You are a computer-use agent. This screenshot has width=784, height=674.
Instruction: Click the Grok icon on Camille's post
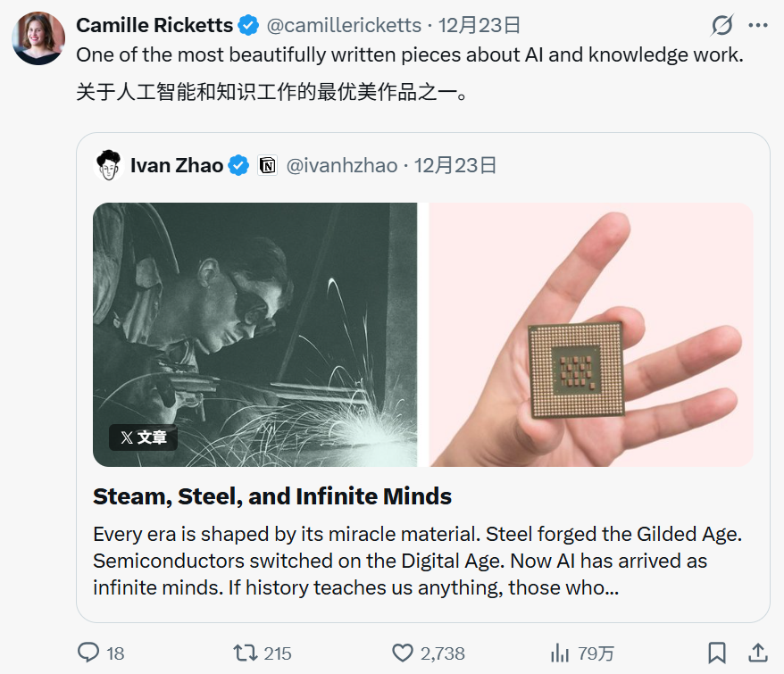[721, 26]
